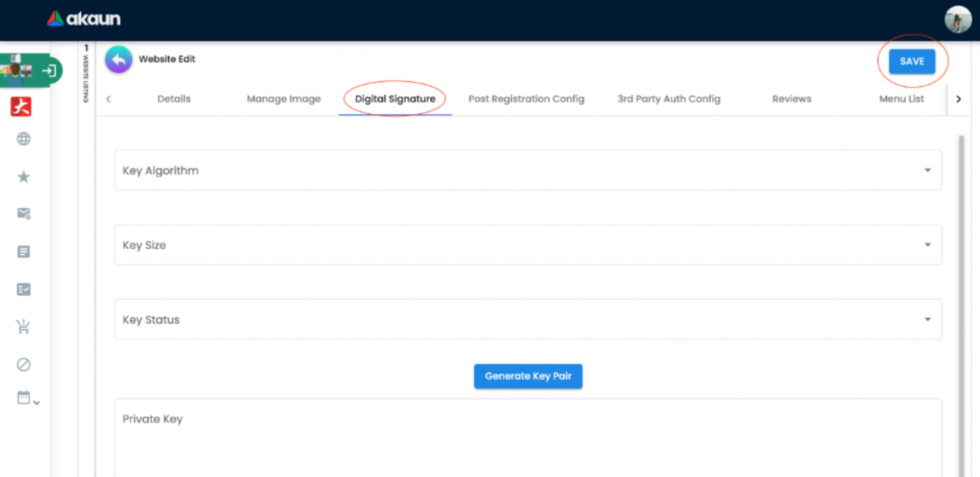The image size is (980, 477).
Task: Click the akaun logo
Action: (x=84, y=19)
